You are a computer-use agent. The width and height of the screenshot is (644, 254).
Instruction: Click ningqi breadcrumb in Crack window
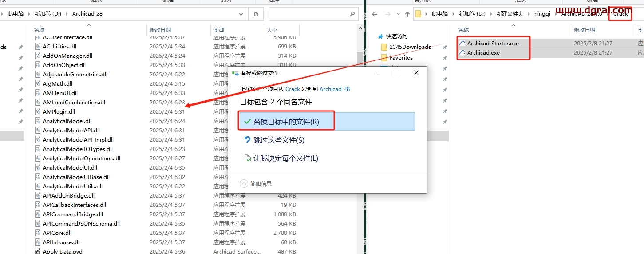click(542, 14)
